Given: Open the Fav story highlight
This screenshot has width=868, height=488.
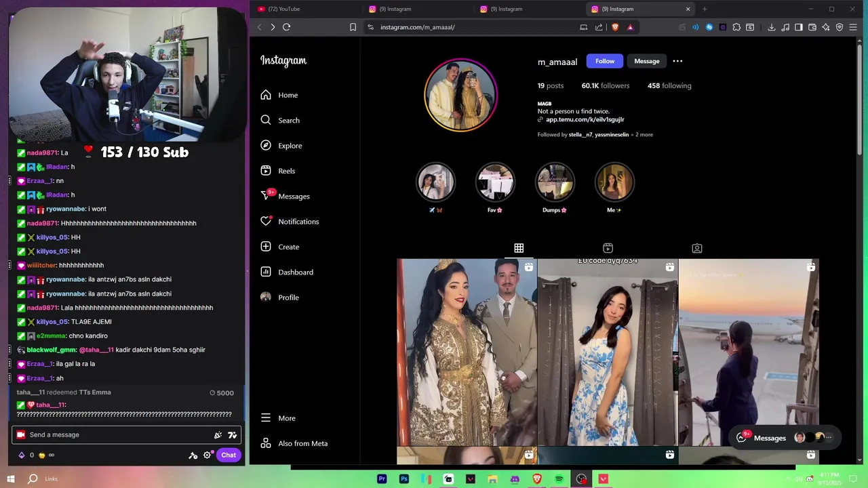Looking at the screenshot, I should (x=495, y=183).
